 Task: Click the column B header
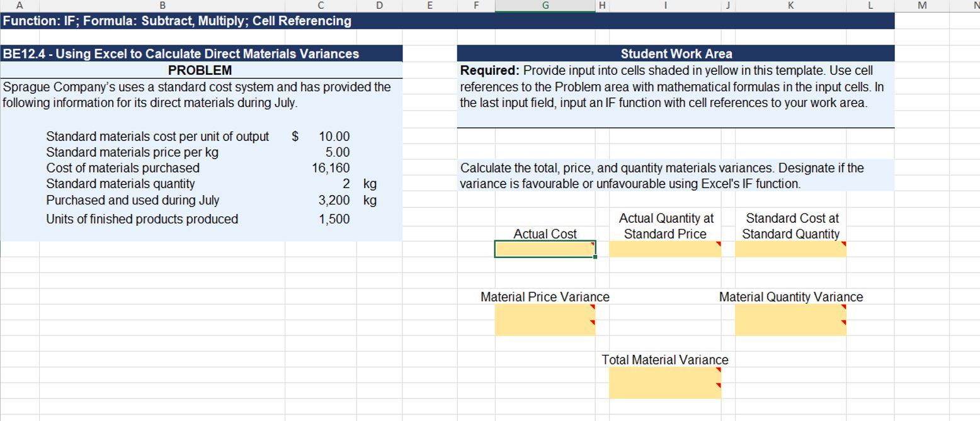[x=162, y=5]
